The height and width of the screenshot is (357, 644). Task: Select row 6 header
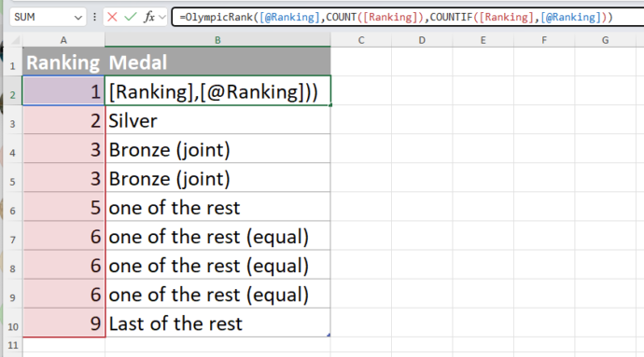13,207
